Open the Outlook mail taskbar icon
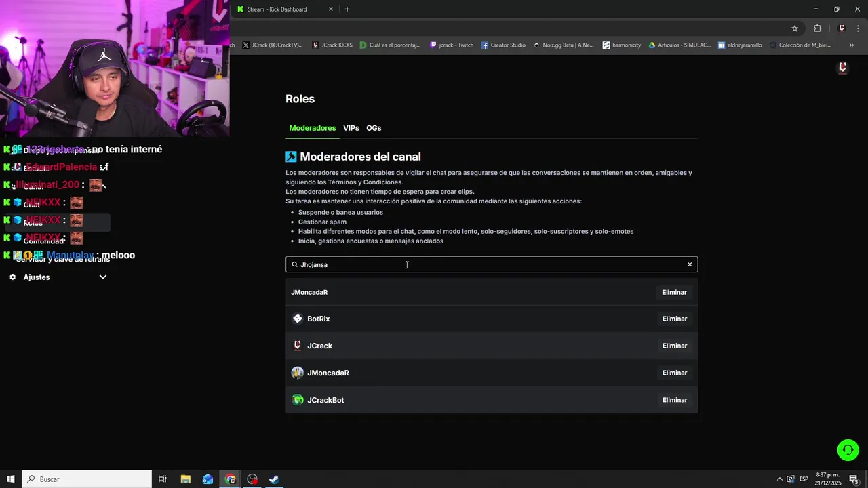868x488 pixels. 208,479
